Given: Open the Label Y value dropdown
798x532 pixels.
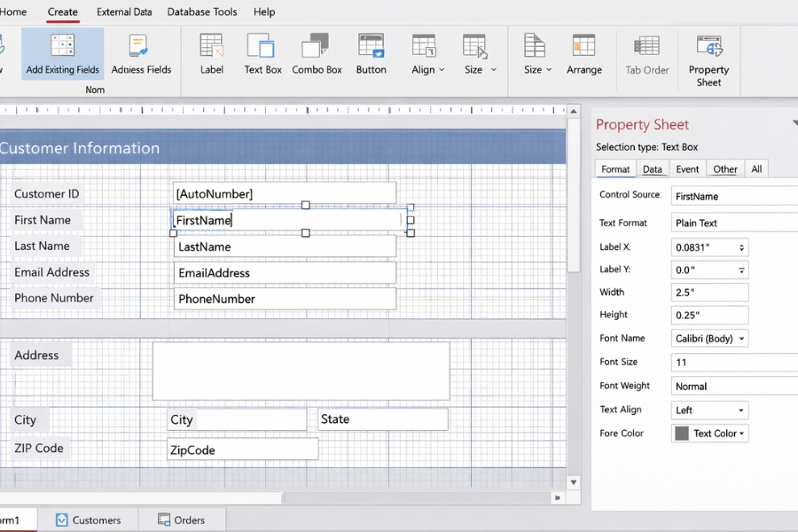Looking at the screenshot, I should 741,270.
